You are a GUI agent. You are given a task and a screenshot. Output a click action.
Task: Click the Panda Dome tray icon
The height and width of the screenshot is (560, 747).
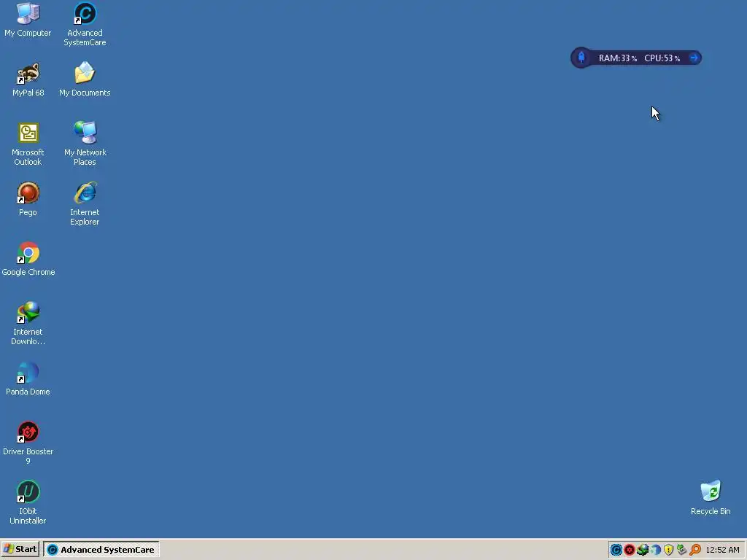656,550
